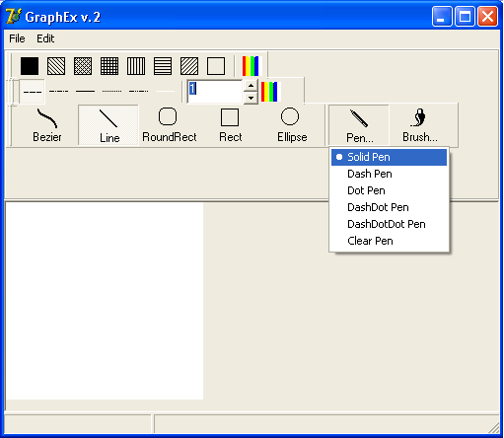Open the brush color picker rainbow swatch
504x438 pixels.
251,66
